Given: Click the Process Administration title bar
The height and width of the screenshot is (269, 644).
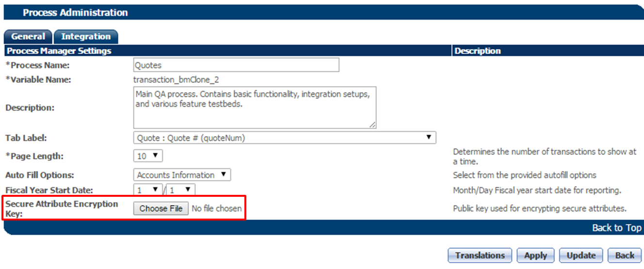Looking at the screenshot, I should (x=75, y=13).
